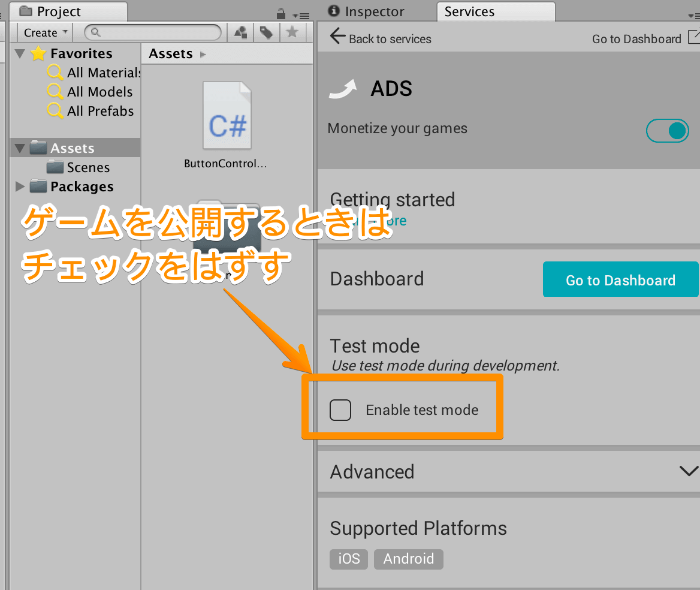Select All Models in Favorites
700x590 pixels.
(x=100, y=92)
